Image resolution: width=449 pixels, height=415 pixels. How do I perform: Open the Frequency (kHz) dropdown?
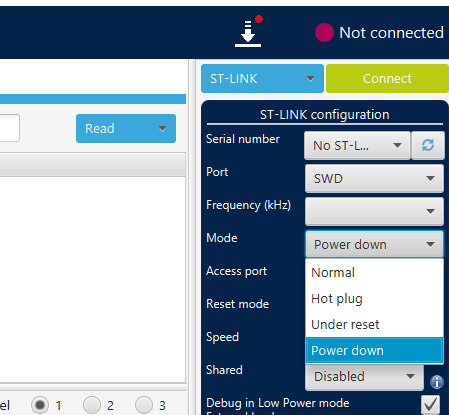(374, 211)
